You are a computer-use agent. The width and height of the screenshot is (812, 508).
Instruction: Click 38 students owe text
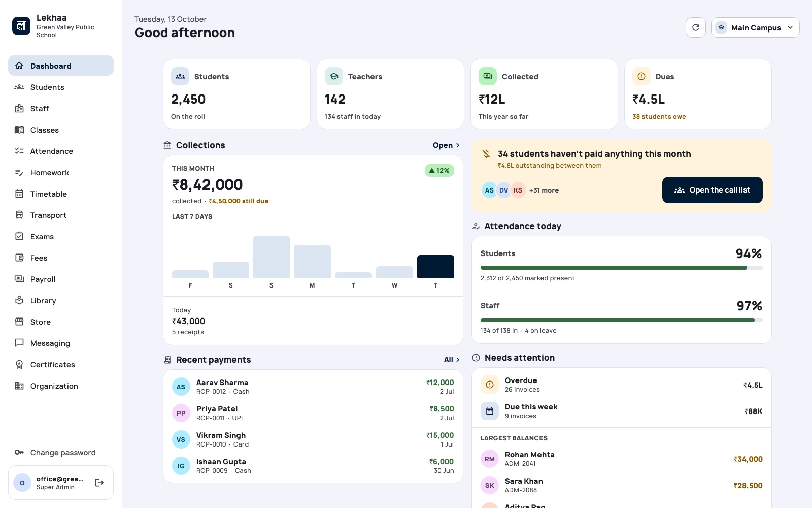point(659,117)
